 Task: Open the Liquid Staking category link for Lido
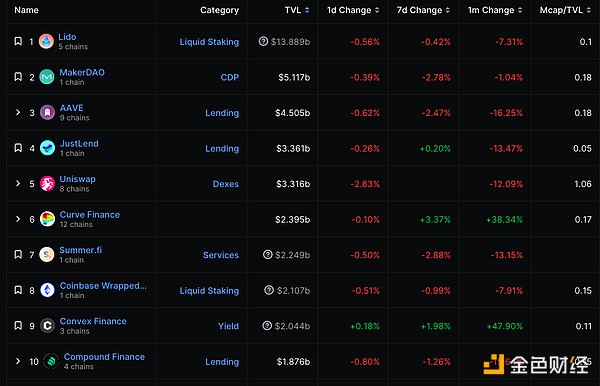[209, 42]
